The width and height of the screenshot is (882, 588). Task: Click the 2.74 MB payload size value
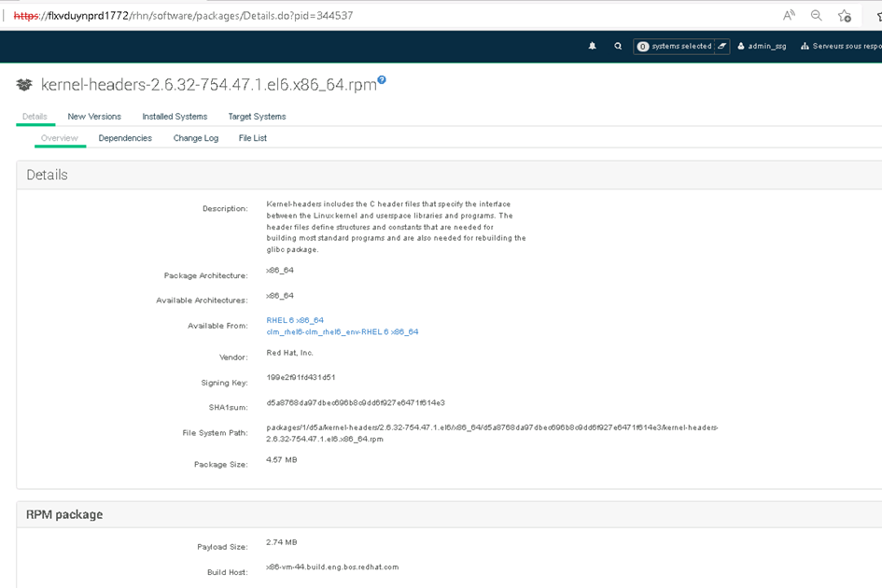(281, 542)
